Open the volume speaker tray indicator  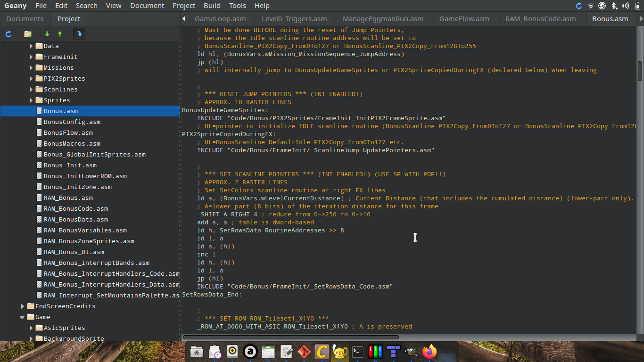[x=626, y=6]
